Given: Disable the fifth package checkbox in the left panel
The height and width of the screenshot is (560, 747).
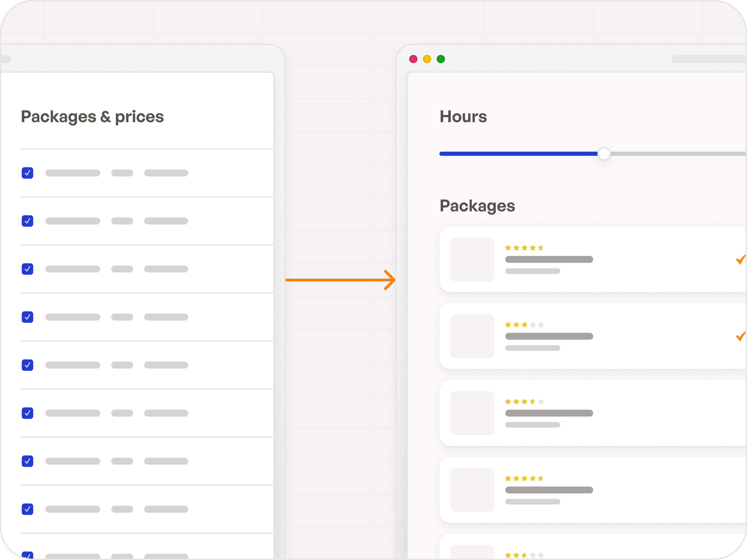Looking at the screenshot, I should pyautogui.click(x=27, y=365).
